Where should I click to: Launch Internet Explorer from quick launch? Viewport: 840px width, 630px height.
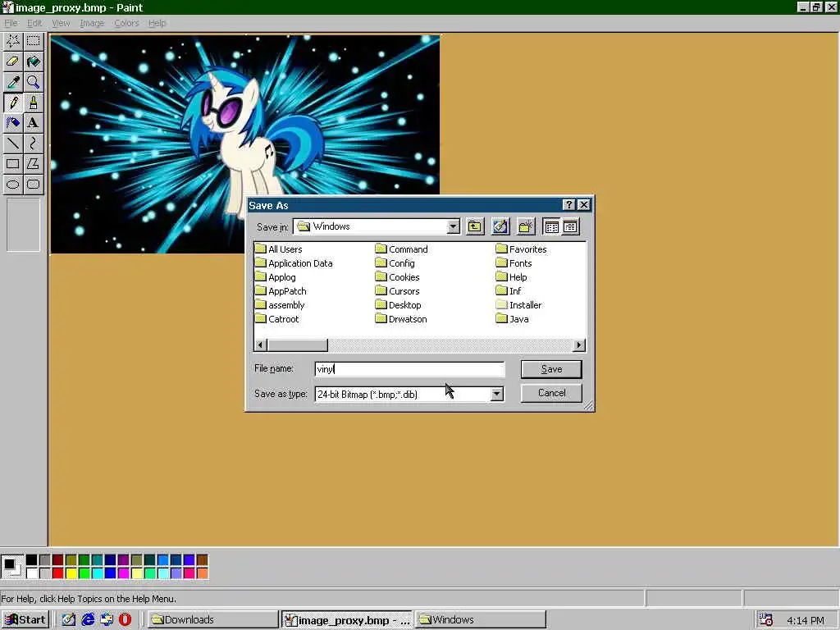pos(88,620)
